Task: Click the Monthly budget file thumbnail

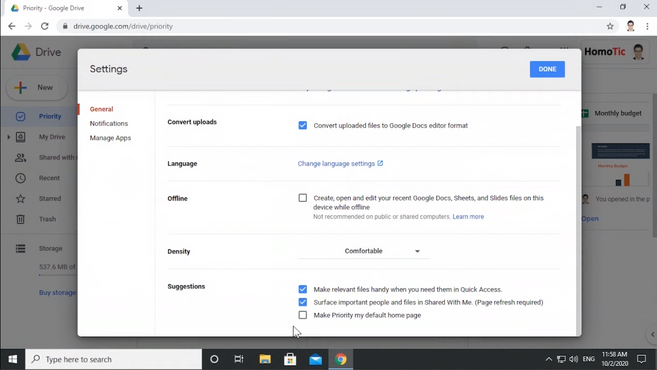Action: pyautogui.click(x=620, y=165)
